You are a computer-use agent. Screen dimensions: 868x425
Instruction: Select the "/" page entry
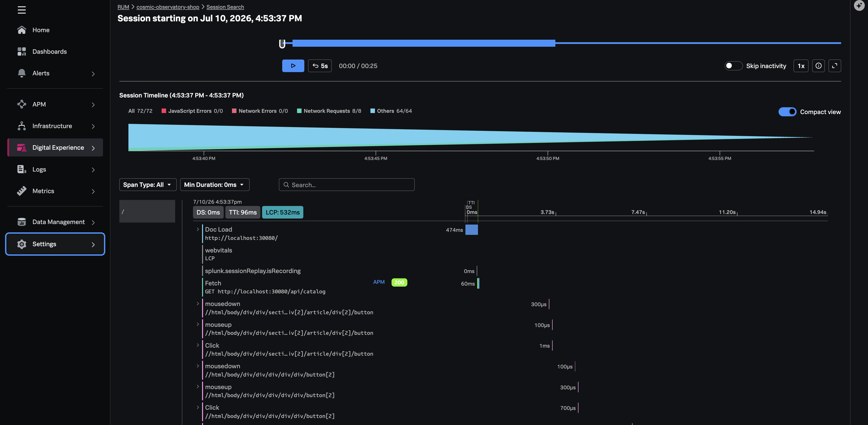pyautogui.click(x=147, y=211)
